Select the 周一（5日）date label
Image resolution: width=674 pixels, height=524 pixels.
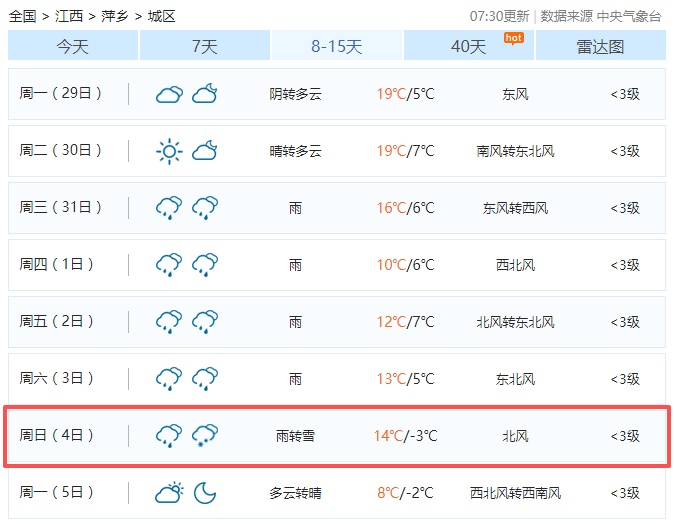pyautogui.click(x=56, y=493)
